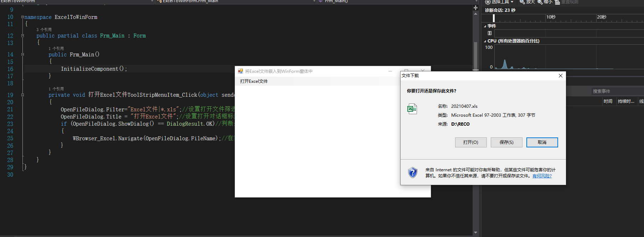Viewport: 644px width, 237px height.
Task: Click the 重置视图 reset view icon
Action: point(557,2)
